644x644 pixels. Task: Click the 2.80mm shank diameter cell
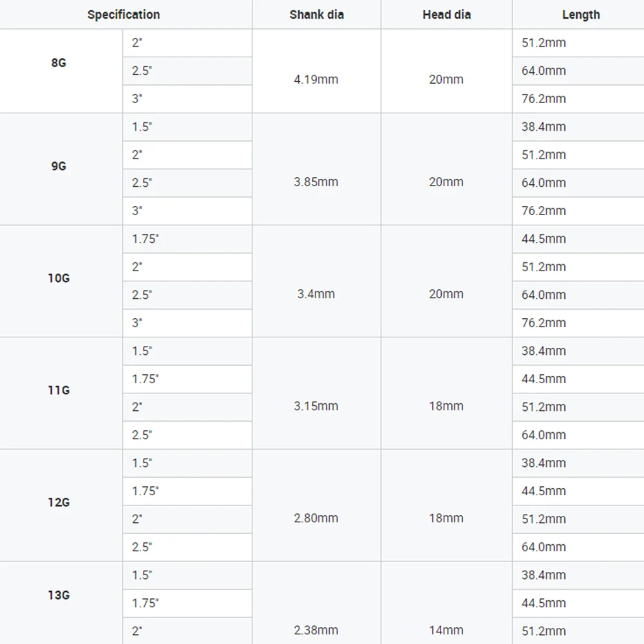[316, 518]
